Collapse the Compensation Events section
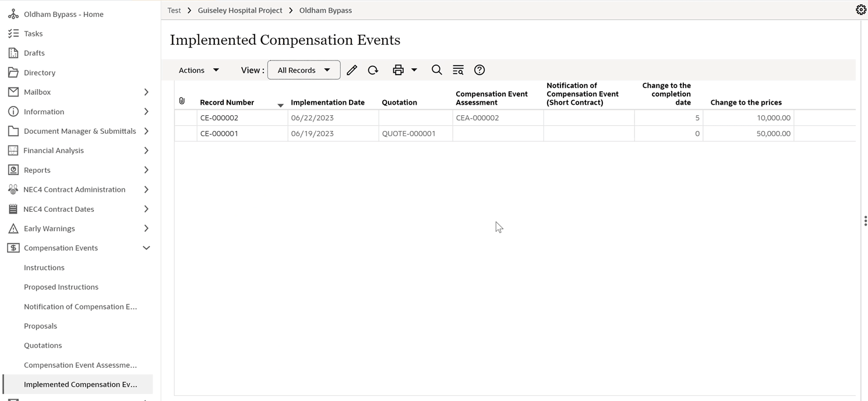The width and height of the screenshot is (868, 401). pos(146,247)
